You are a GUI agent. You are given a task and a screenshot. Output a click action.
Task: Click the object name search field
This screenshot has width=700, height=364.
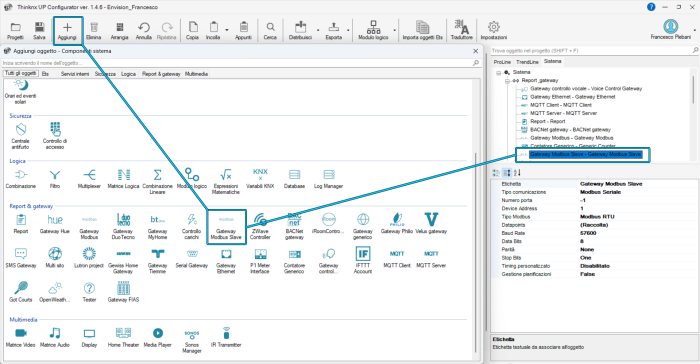237,63
